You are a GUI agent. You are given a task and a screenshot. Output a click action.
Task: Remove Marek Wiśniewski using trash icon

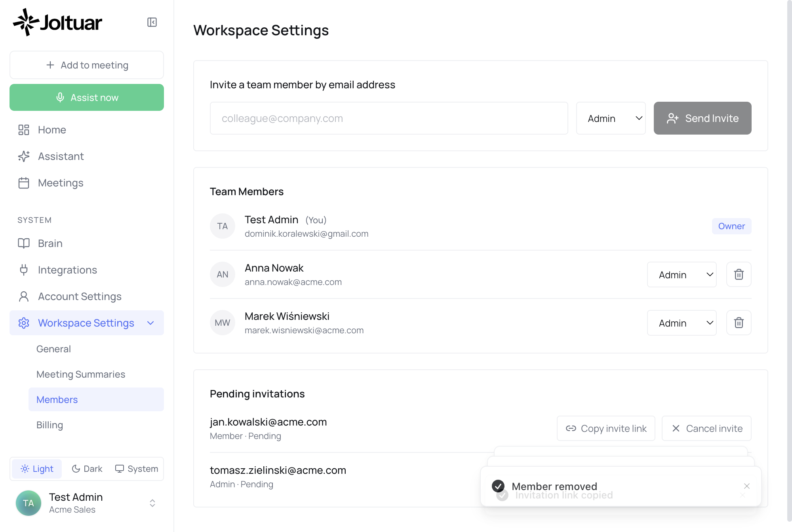click(739, 323)
